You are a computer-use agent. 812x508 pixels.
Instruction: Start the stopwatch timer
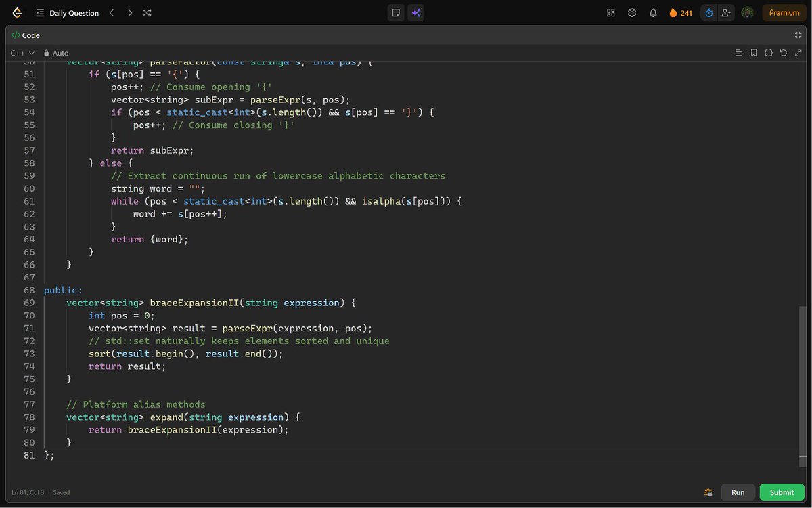pyautogui.click(x=709, y=13)
